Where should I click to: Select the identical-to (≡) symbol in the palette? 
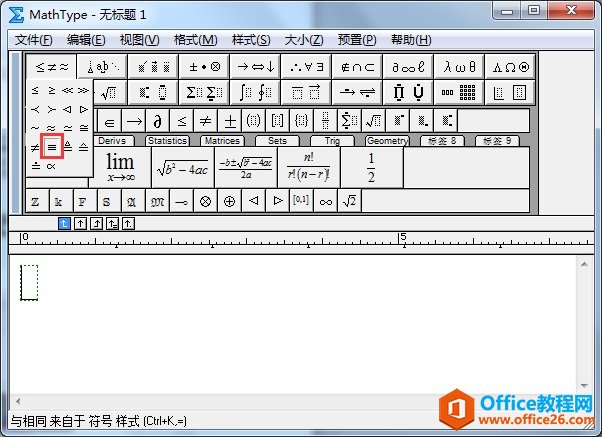[52, 147]
